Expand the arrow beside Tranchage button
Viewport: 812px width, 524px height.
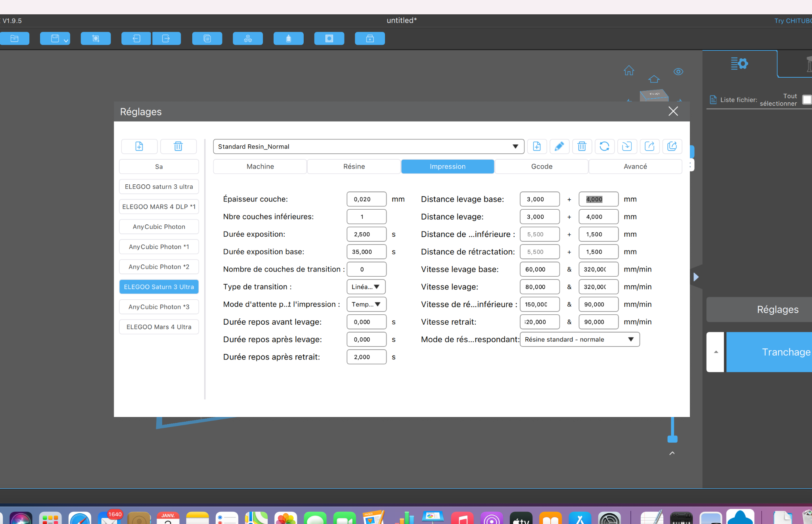tap(716, 352)
